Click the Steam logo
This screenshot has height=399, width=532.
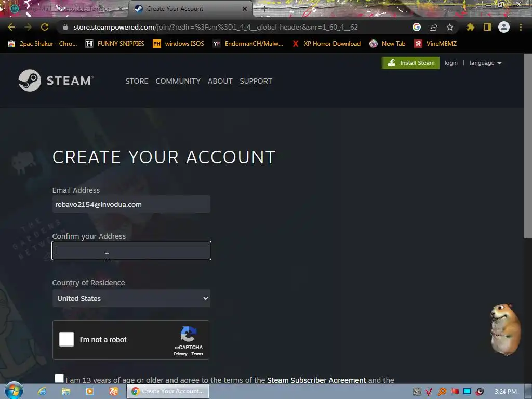click(x=56, y=81)
